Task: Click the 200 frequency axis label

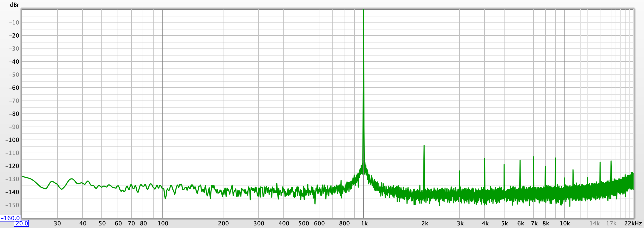Action: pyautogui.click(x=223, y=224)
